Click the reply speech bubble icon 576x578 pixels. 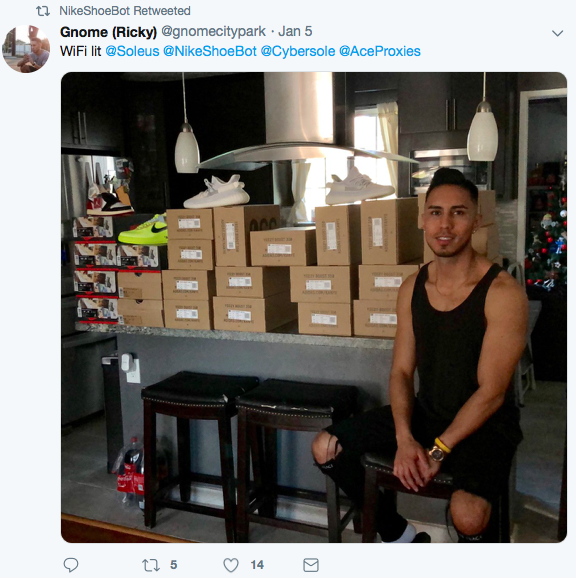71,564
